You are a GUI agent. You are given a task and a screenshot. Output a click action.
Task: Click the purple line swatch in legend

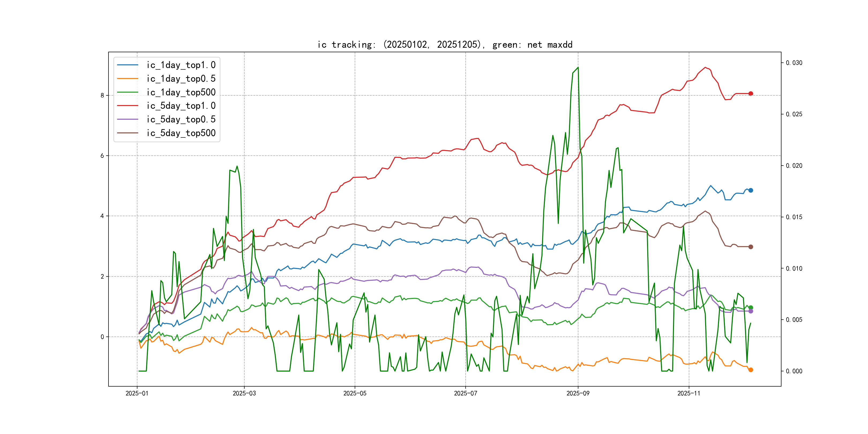coord(128,119)
